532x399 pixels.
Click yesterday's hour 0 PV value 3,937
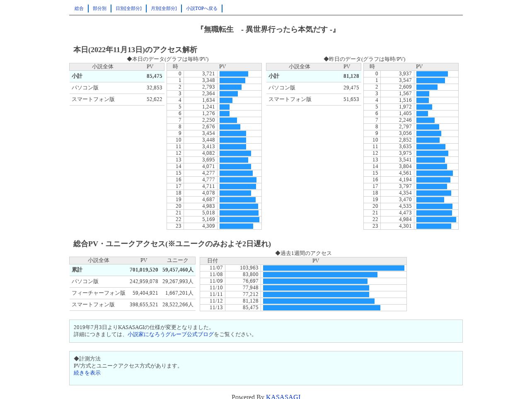coord(405,74)
